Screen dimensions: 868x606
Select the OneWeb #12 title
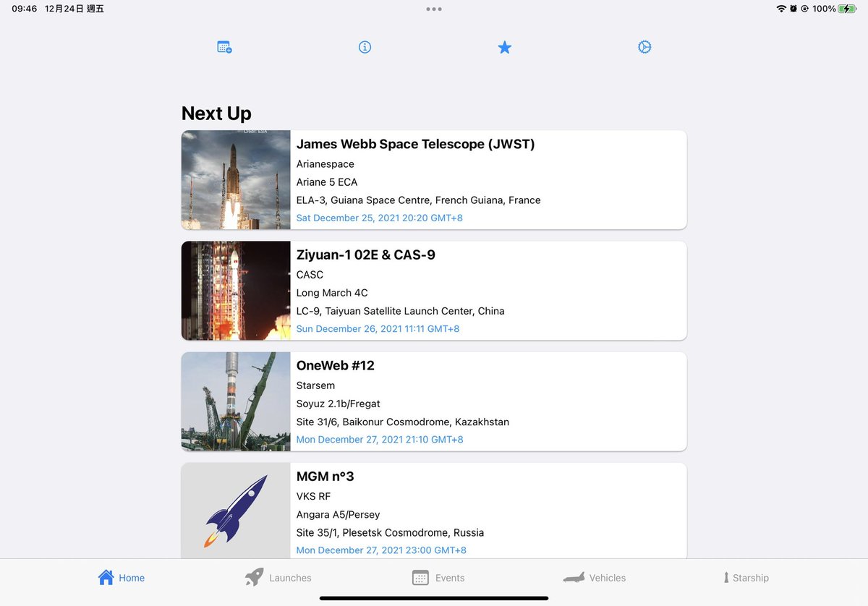336,365
